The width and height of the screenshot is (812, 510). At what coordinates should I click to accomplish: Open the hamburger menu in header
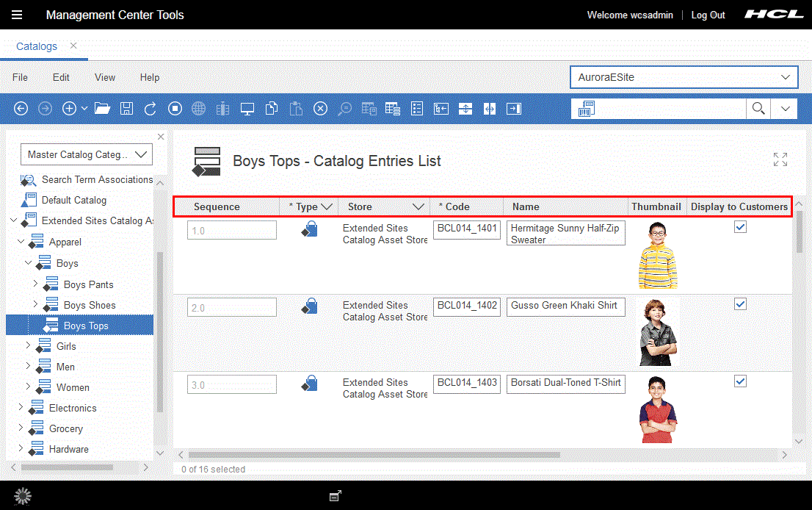pos(17,15)
